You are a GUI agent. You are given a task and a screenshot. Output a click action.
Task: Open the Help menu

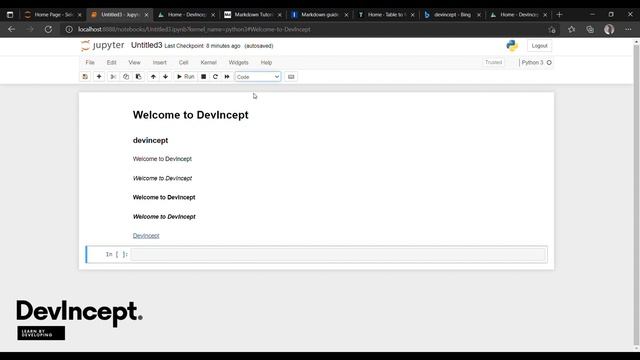[266, 62]
